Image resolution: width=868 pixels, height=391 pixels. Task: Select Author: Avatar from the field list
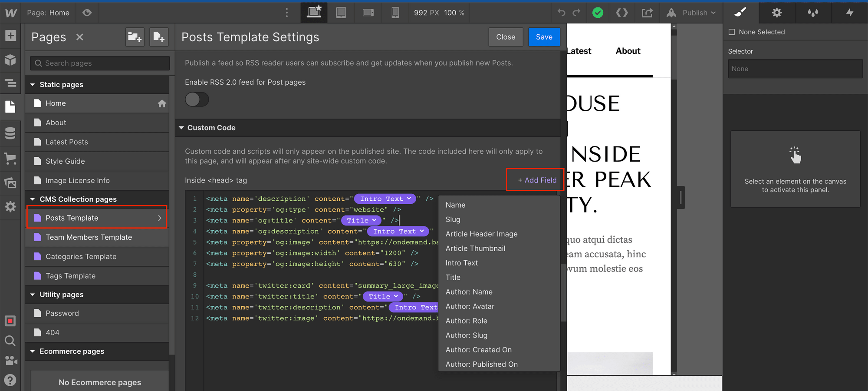point(470,306)
